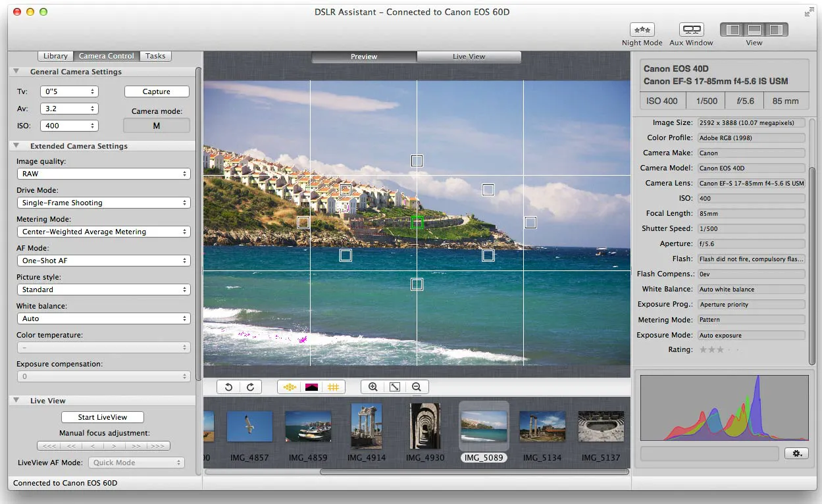Rotate image counterclockwise
This screenshot has width=822, height=504.
(228, 387)
